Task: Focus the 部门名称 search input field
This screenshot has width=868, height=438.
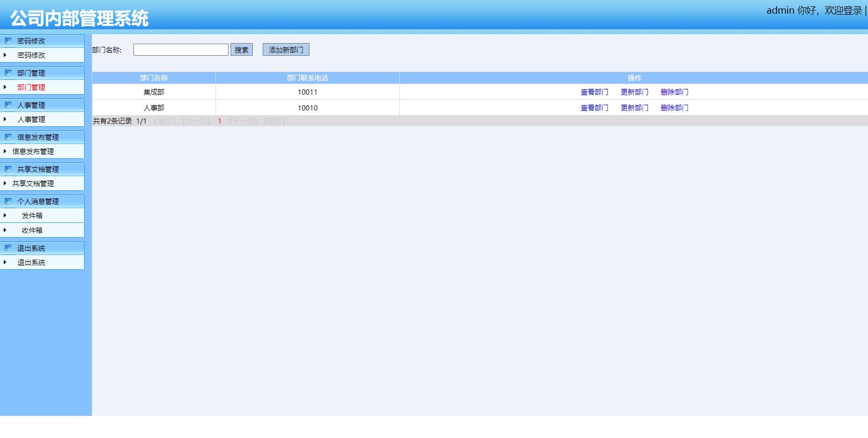Action: (x=181, y=49)
